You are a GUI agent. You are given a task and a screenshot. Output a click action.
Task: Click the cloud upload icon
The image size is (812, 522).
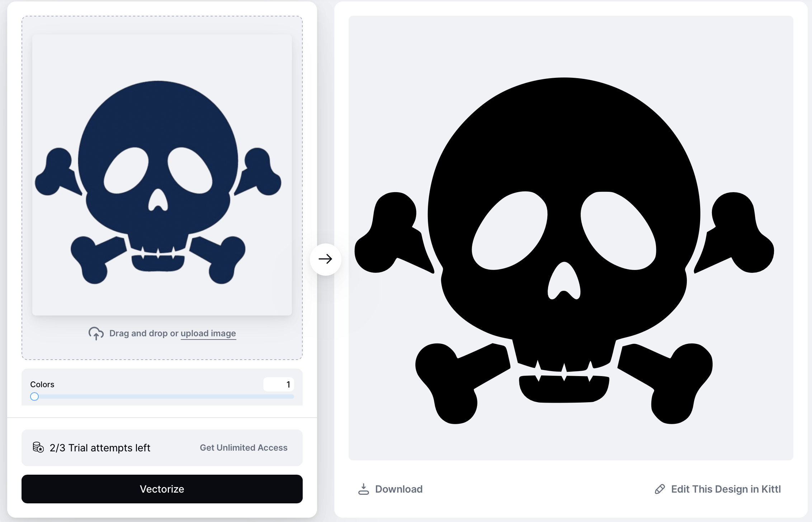(x=96, y=333)
